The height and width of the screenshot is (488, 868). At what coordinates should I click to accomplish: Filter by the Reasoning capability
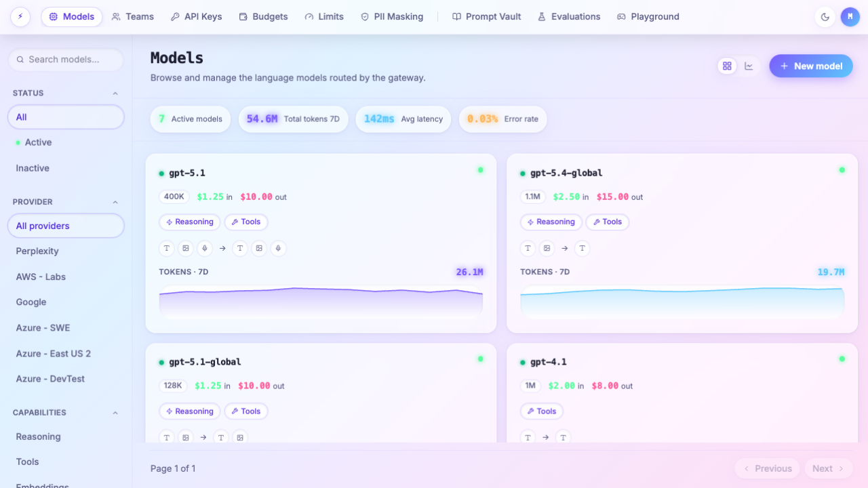pyautogui.click(x=66, y=436)
